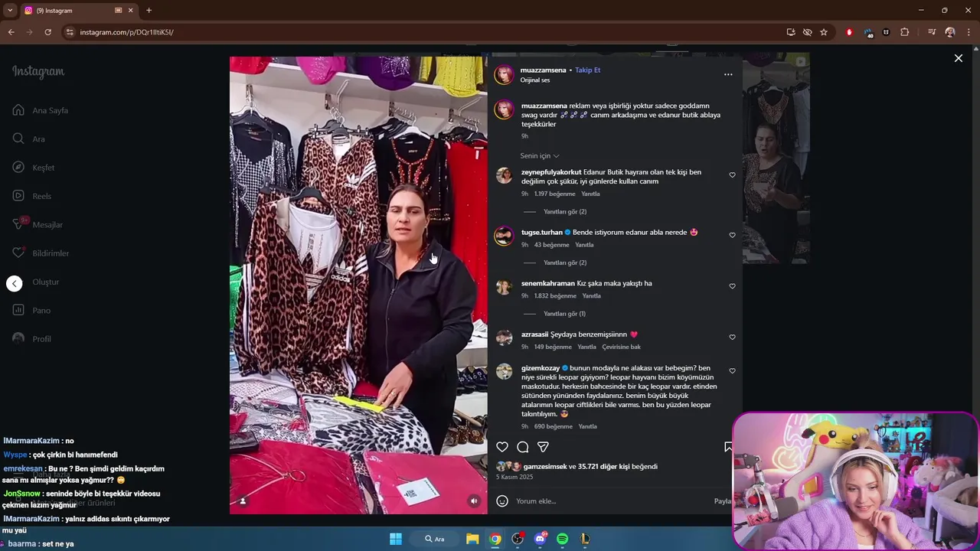This screenshot has width=980, height=551.
Task: Pause the playing video
Action: point(358,285)
